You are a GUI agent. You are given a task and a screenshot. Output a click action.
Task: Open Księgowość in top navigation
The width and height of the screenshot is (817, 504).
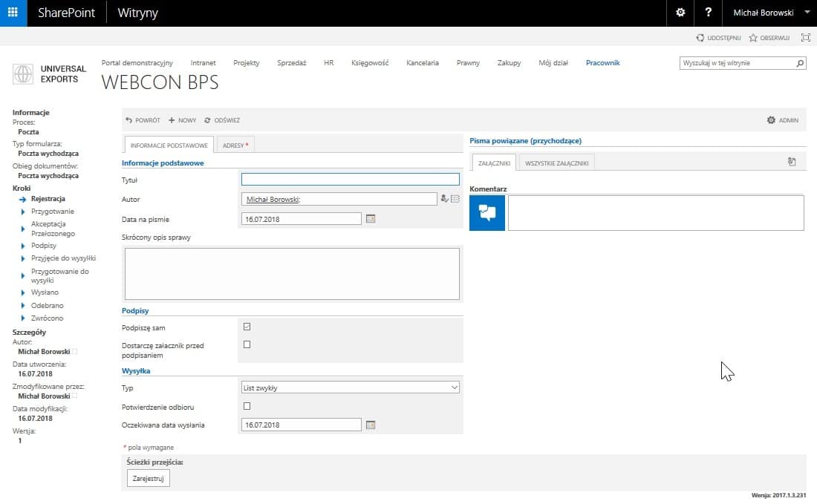click(370, 63)
